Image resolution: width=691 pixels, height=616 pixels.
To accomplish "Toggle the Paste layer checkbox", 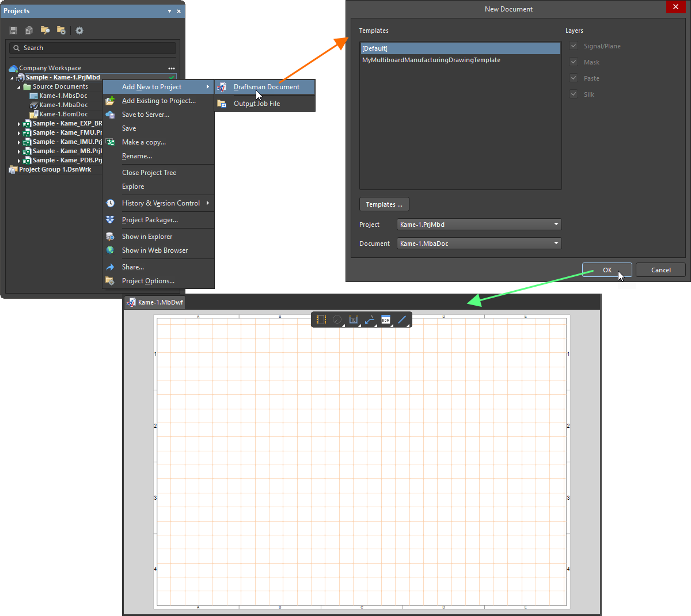I will tap(574, 78).
